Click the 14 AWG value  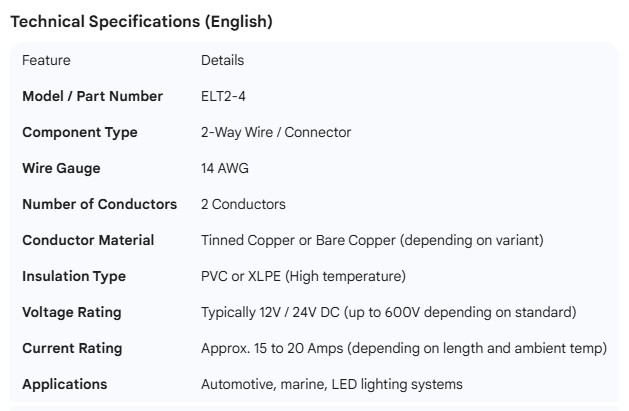(x=225, y=168)
